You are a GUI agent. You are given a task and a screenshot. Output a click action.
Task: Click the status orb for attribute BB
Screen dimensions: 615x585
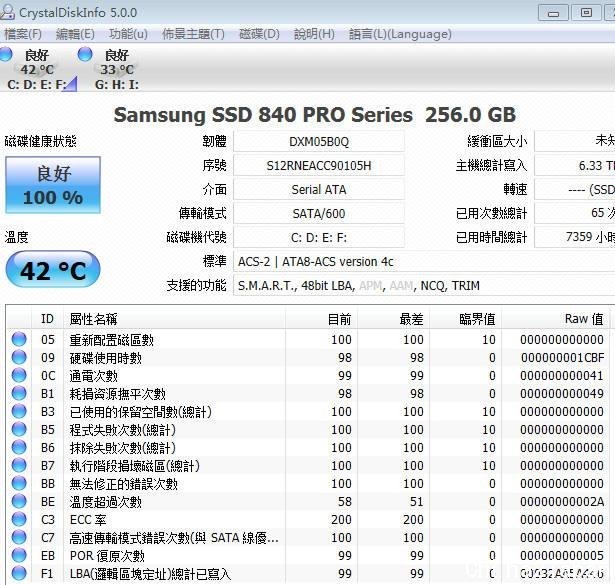[19, 483]
